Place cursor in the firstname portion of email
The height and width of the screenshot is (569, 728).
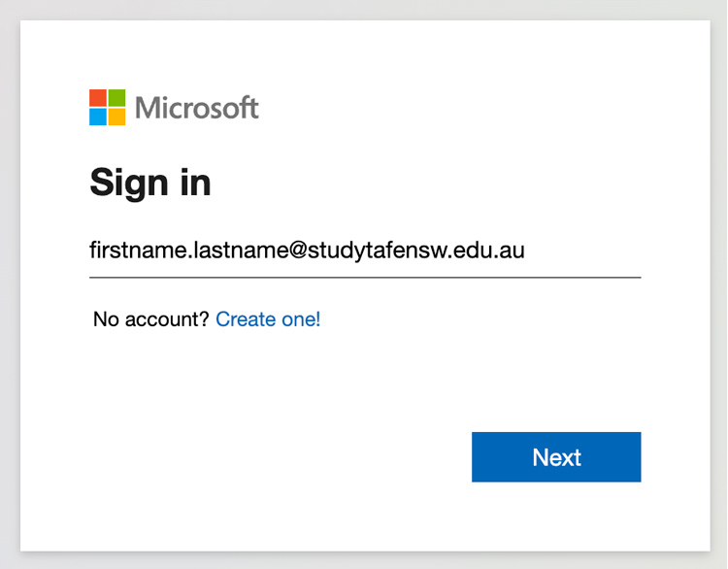[138, 251]
